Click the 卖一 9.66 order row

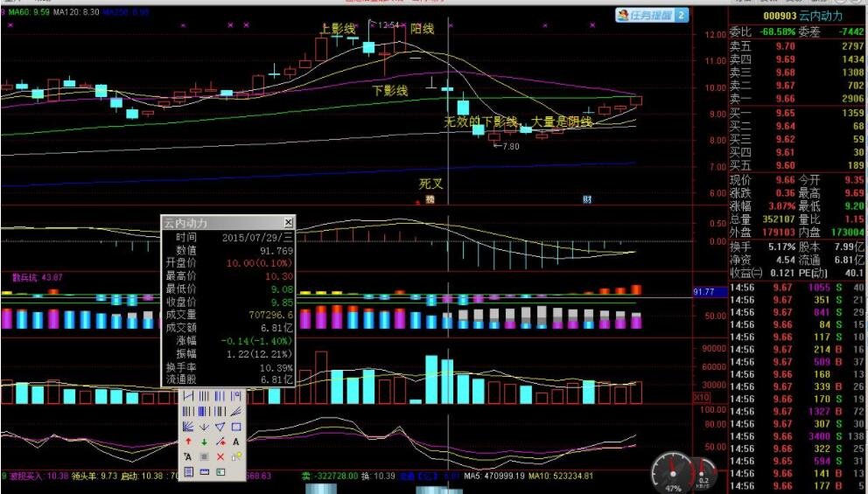pos(797,99)
